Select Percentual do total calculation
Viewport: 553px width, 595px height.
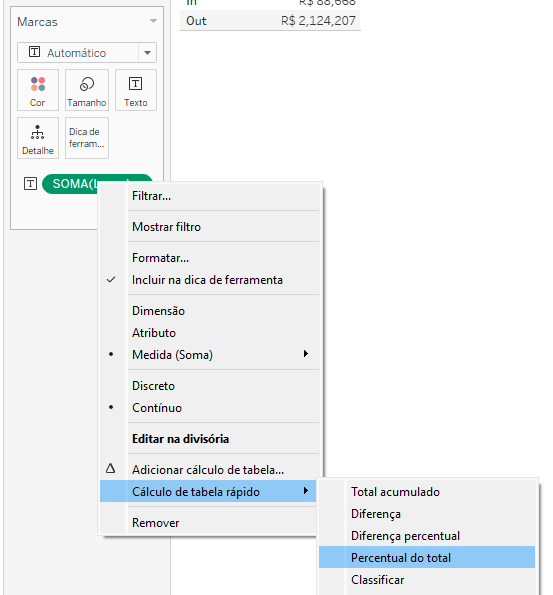427,557
